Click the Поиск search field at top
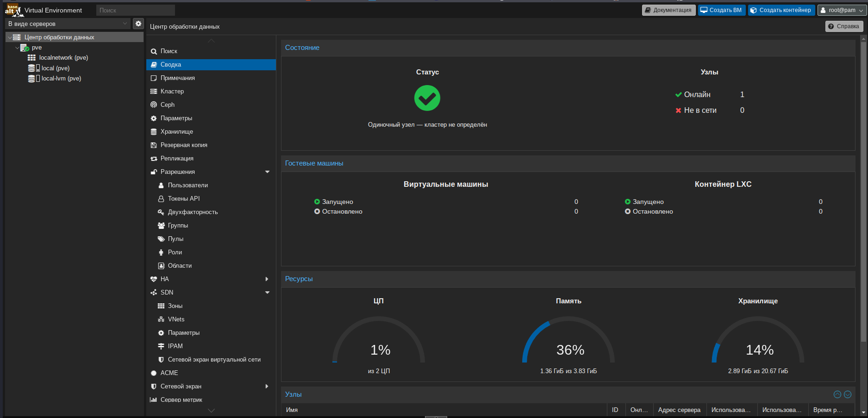 tap(135, 10)
